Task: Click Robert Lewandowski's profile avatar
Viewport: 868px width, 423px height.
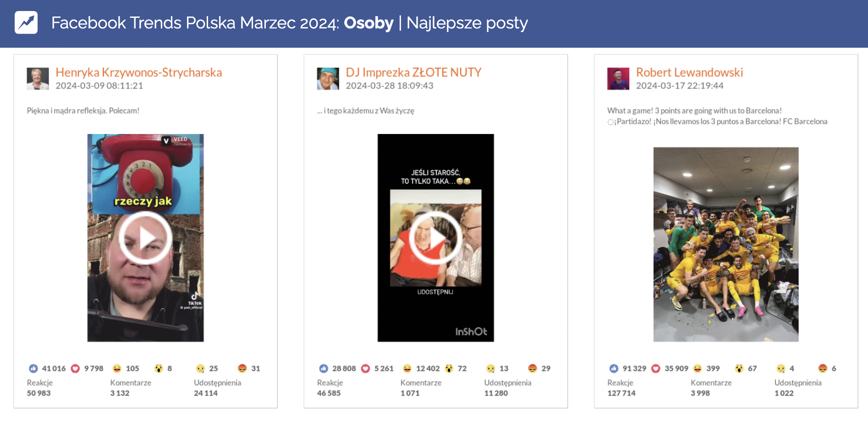Action: pyautogui.click(x=618, y=79)
